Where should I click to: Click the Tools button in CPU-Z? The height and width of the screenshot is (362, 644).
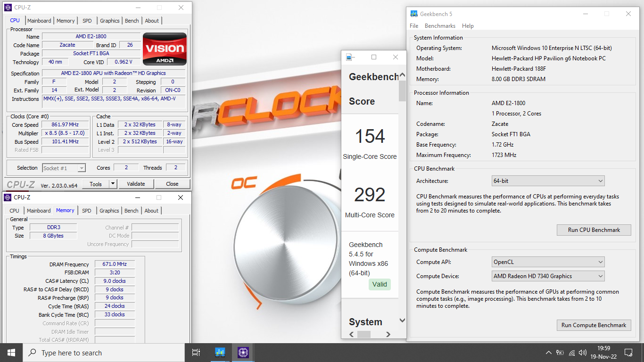(x=96, y=184)
